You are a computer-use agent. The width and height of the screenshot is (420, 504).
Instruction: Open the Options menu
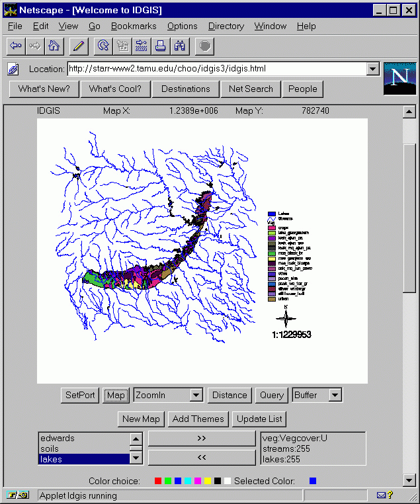coord(182,26)
